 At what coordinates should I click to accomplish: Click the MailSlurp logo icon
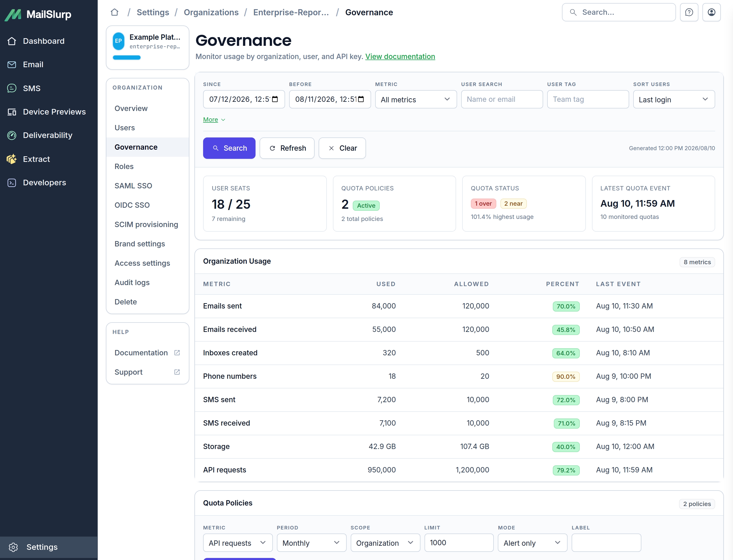coord(13,15)
